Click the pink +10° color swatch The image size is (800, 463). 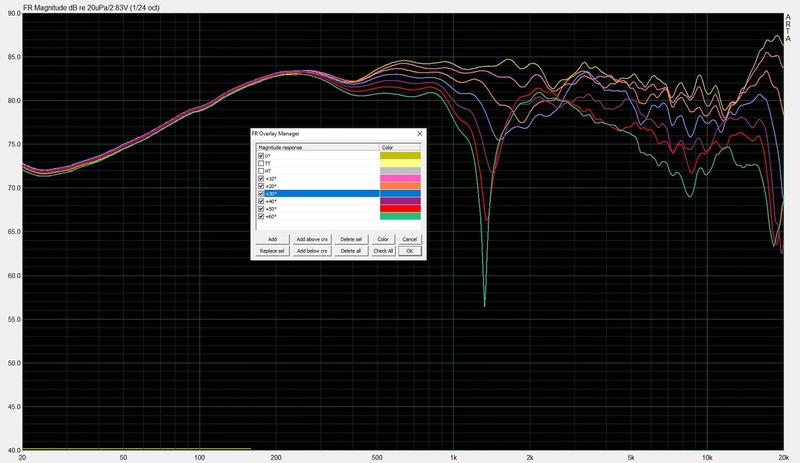400,178
